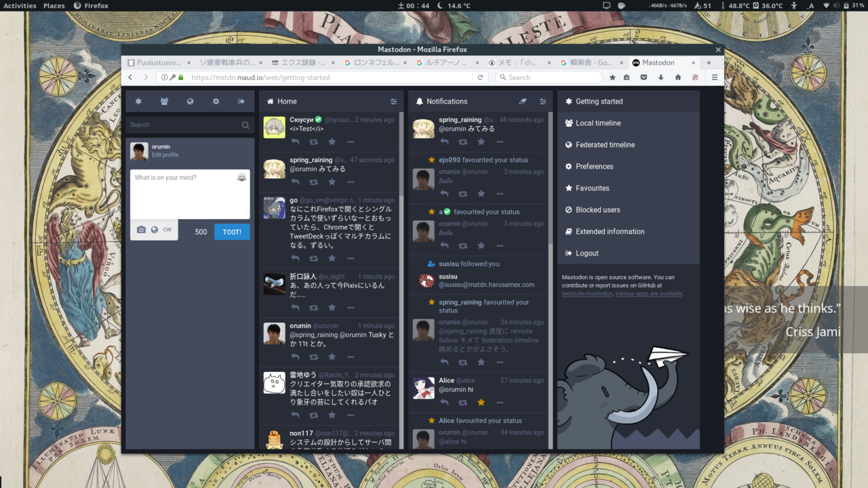Viewport: 868px width, 488px height.
Task: Boost spring_raining's toot in Home column
Action: (313, 182)
